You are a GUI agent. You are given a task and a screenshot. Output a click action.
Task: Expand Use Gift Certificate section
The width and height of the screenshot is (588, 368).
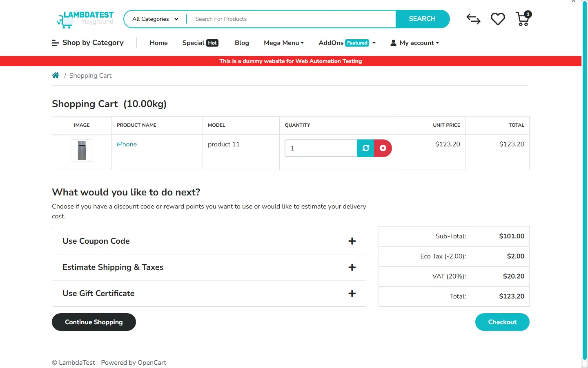[209, 294]
